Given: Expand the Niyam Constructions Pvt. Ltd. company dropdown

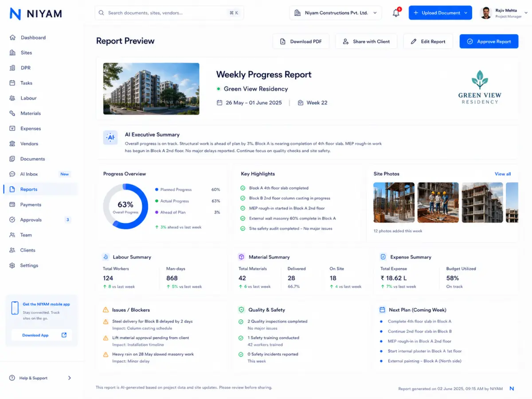Looking at the screenshot, I should [x=336, y=13].
